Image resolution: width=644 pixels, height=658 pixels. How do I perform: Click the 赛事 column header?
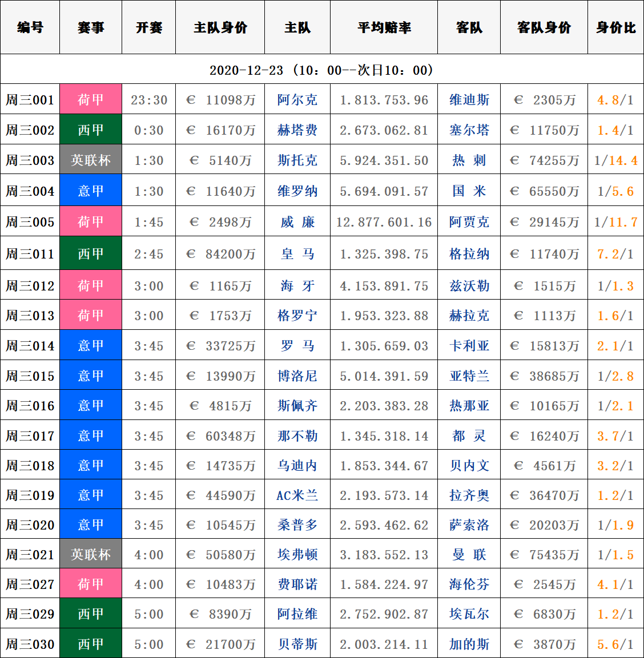[x=91, y=27]
